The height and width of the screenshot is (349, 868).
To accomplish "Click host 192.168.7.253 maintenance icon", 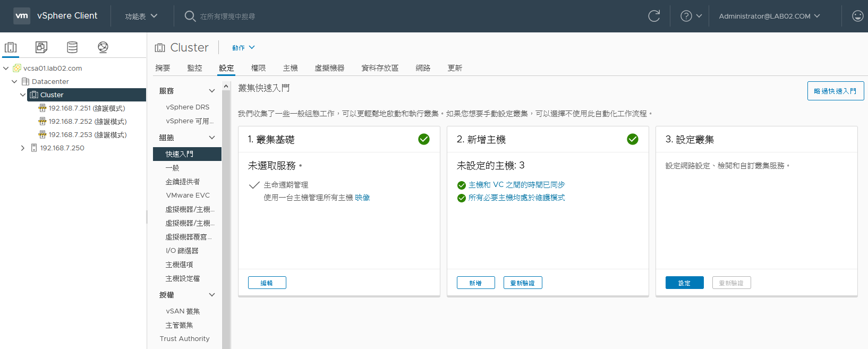I will coord(42,134).
